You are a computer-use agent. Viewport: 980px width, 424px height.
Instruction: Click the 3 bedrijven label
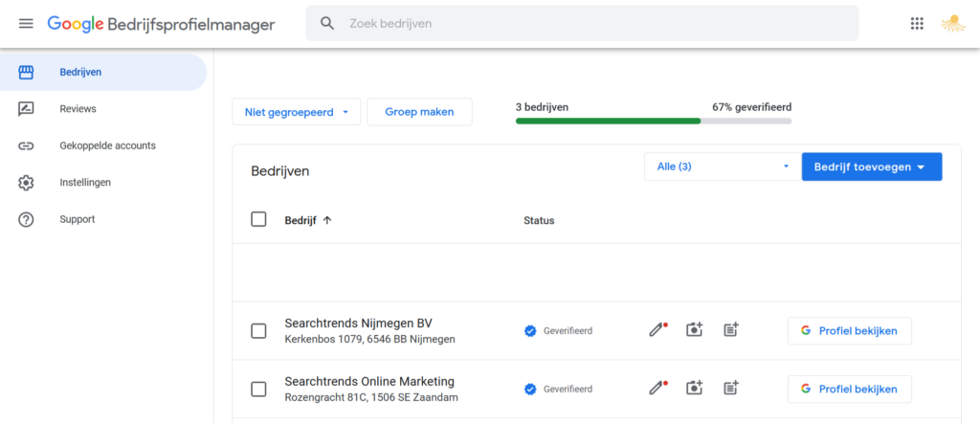542,107
